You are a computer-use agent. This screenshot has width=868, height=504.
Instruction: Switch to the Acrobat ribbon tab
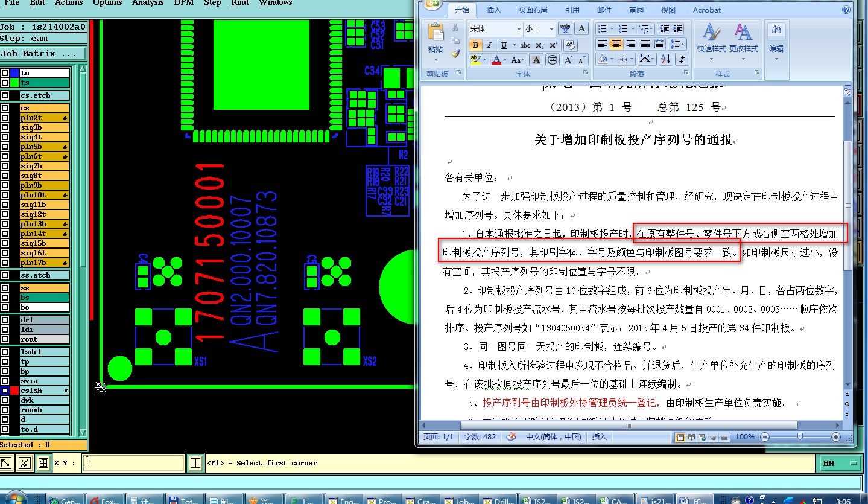pyautogui.click(x=706, y=10)
